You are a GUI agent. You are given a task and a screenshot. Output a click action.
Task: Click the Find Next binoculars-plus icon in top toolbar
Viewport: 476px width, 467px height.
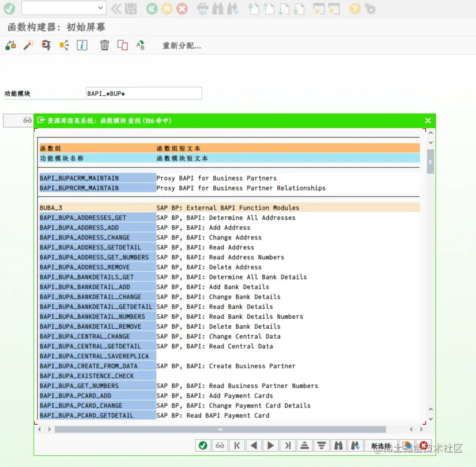coord(233,9)
